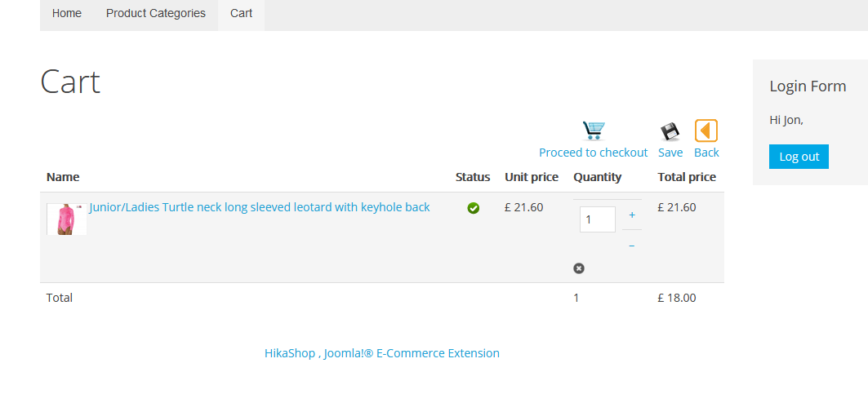Open the Junior/Ladies Turtle neck leotard link
The width and height of the screenshot is (868, 394).
(x=260, y=207)
